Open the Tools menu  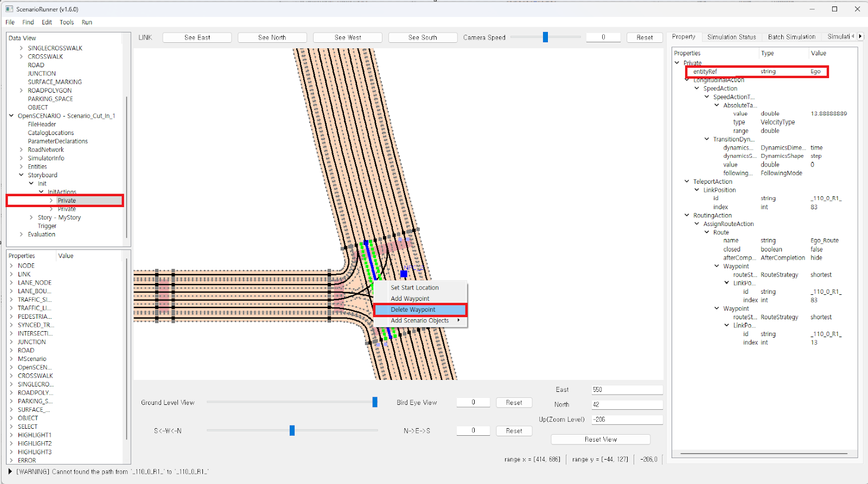click(x=67, y=22)
